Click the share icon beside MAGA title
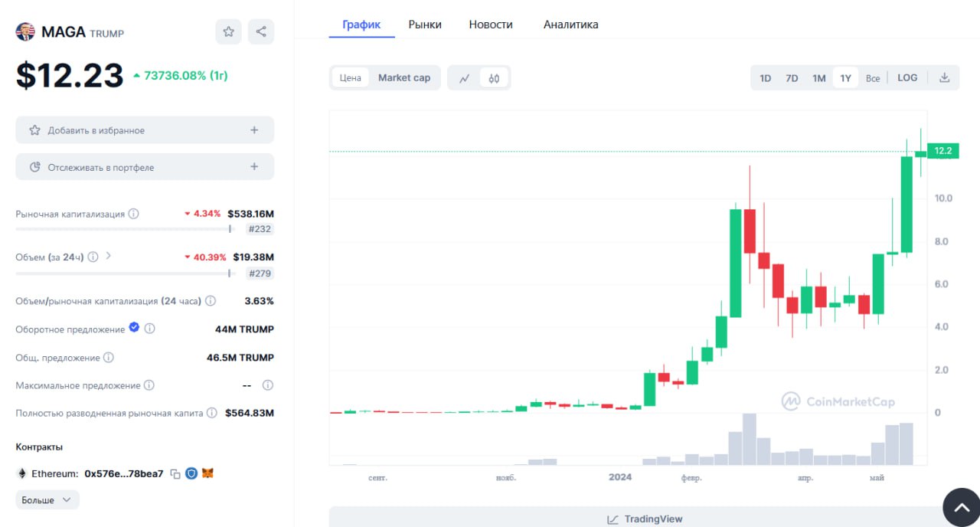980x527 pixels. (261, 31)
